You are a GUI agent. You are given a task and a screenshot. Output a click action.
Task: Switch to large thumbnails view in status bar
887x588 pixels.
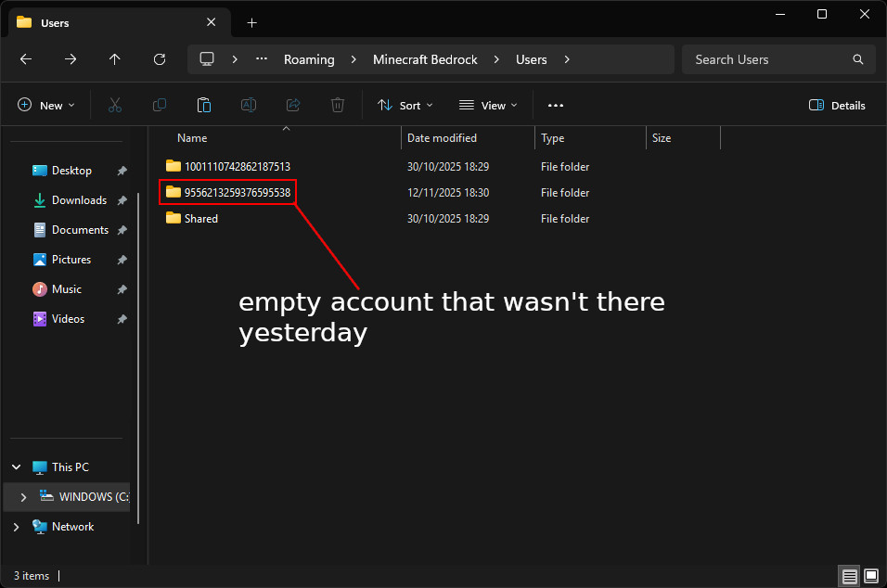point(871,576)
